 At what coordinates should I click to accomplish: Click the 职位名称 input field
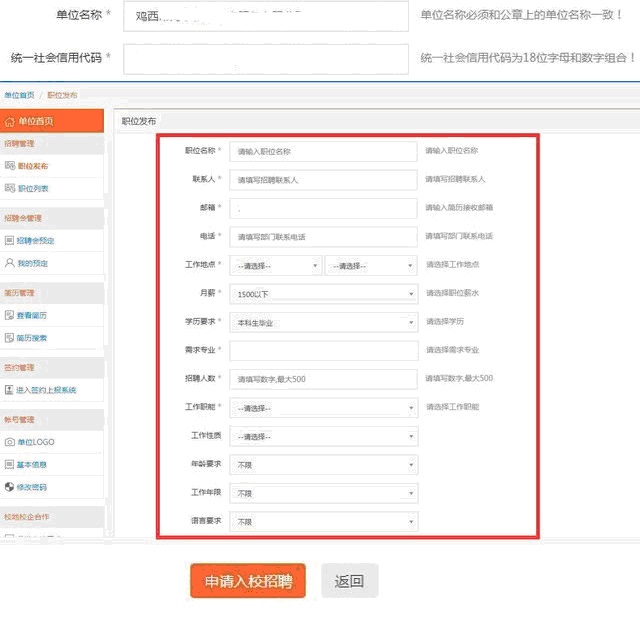click(x=323, y=151)
